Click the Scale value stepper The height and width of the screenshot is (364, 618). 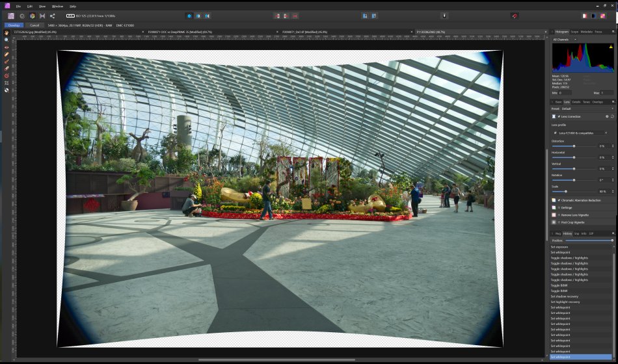pyautogui.click(x=613, y=192)
